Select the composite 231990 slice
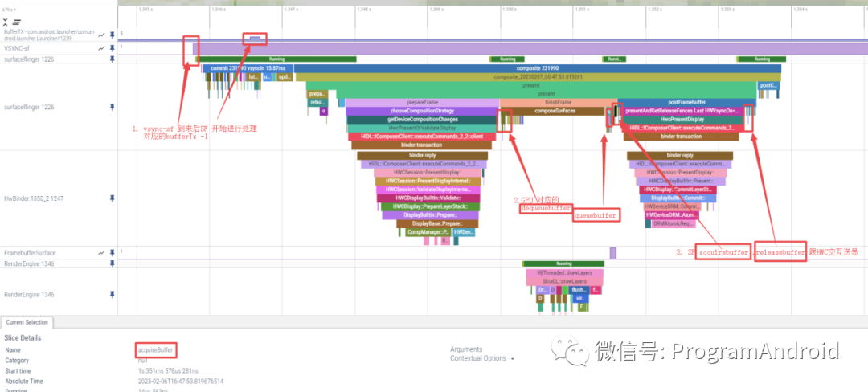 pyautogui.click(x=538, y=68)
